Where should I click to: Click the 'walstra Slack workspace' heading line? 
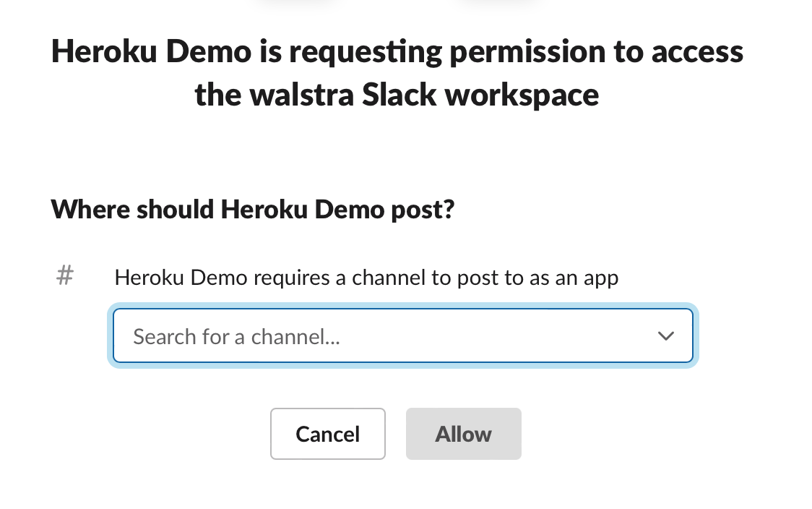[x=397, y=95]
